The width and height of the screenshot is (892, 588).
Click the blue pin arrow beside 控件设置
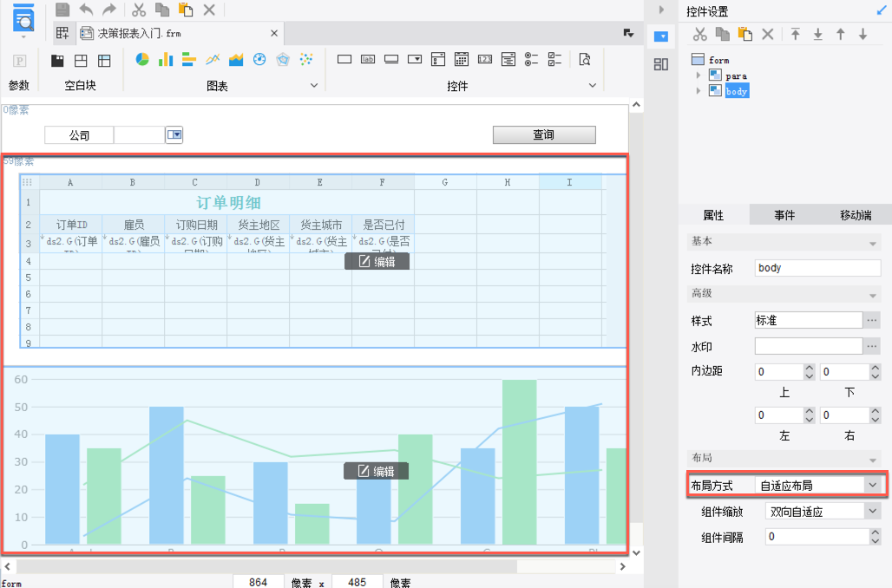(882, 10)
